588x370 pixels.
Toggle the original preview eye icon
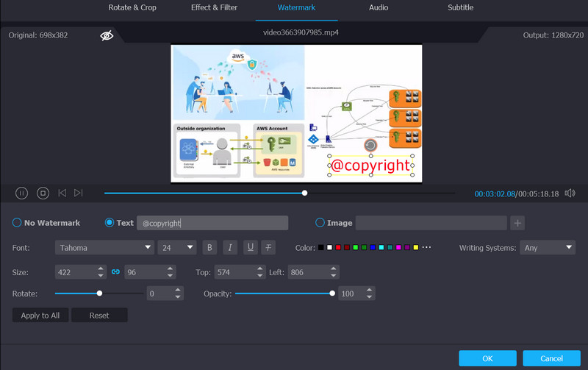[x=107, y=35]
